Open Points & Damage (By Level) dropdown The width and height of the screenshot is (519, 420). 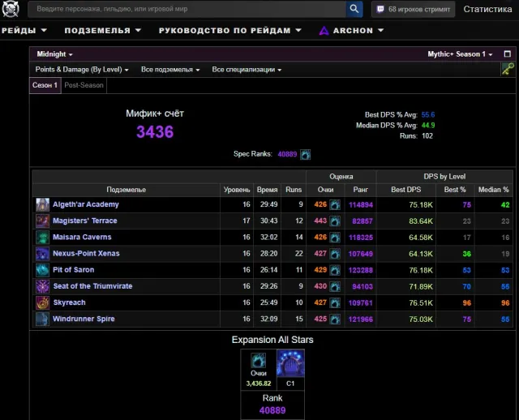82,70
